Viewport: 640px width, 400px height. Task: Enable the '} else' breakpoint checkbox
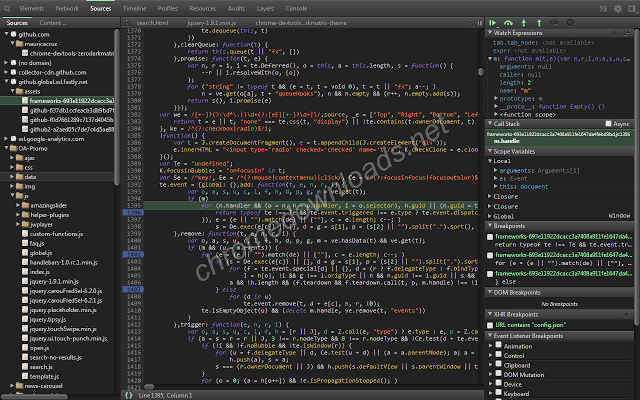[490, 274]
